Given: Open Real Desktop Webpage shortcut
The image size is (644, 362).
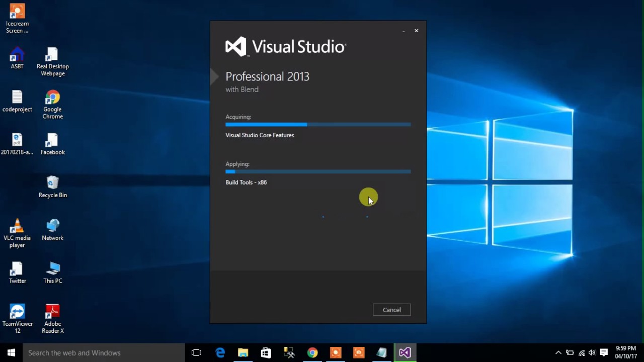Looking at the screenshot, I should tap(52, 62).
